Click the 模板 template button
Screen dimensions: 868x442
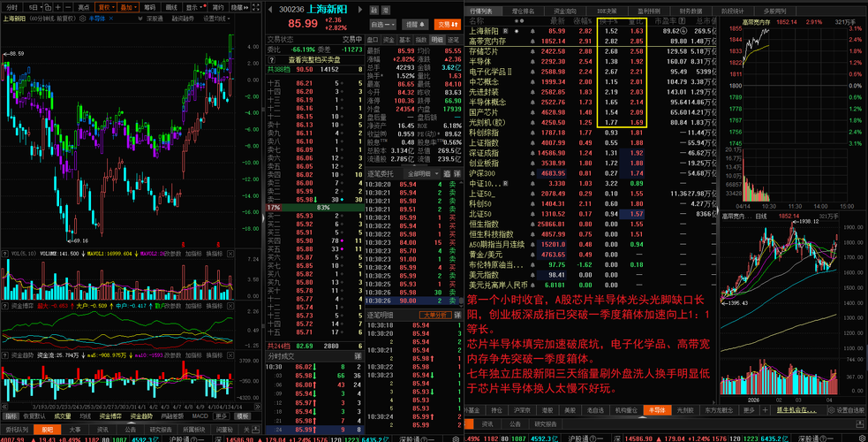(243, 416)
